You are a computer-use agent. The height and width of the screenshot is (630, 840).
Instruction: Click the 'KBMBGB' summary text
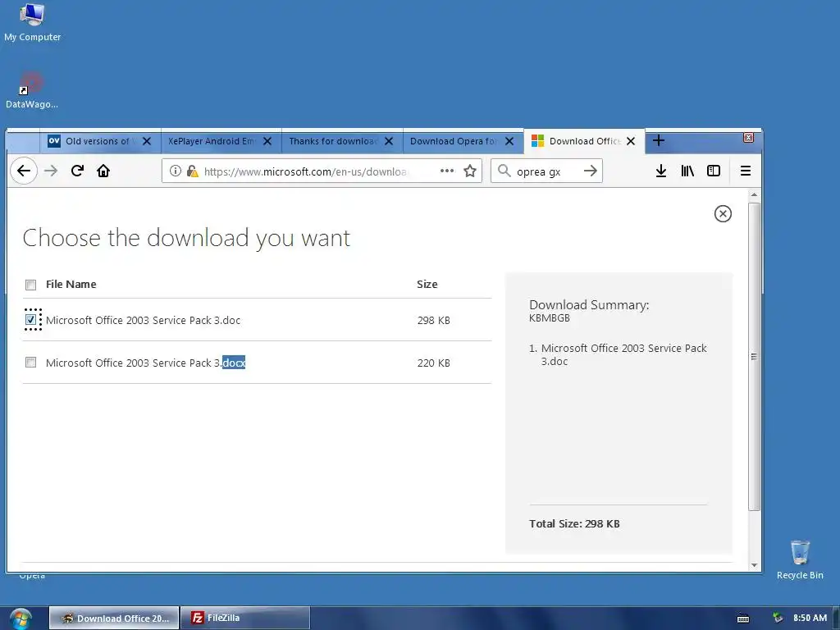(549, 318)
